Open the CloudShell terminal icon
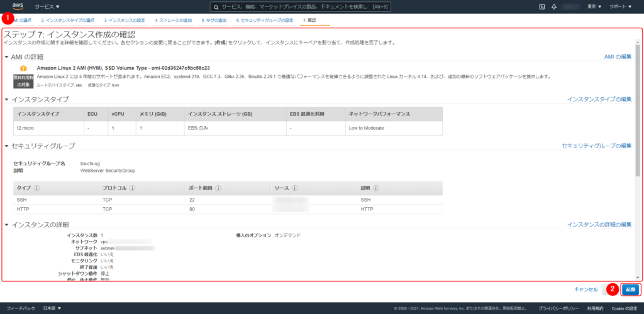Image resolution: width=644 pixels, height=314 pixels. coord(541,6)
